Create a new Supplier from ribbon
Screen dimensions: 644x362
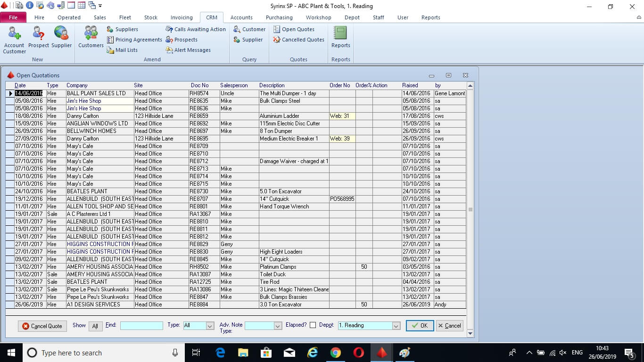pos(61,37)
